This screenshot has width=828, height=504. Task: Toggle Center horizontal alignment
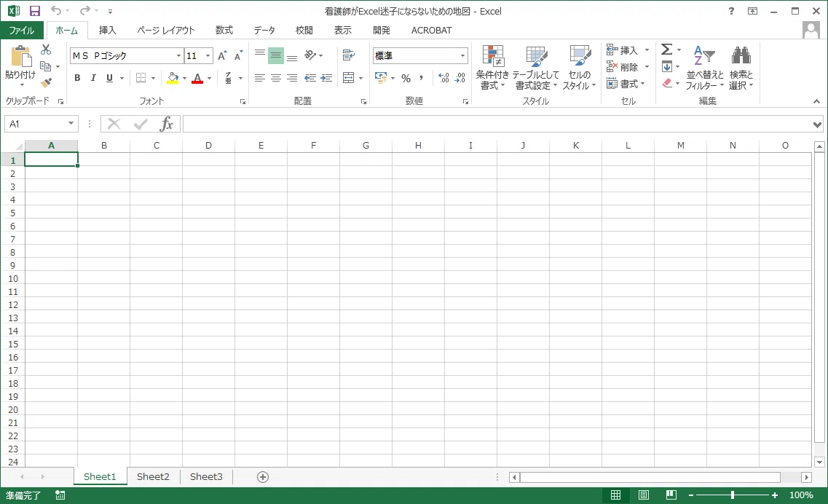pos(276,78)
